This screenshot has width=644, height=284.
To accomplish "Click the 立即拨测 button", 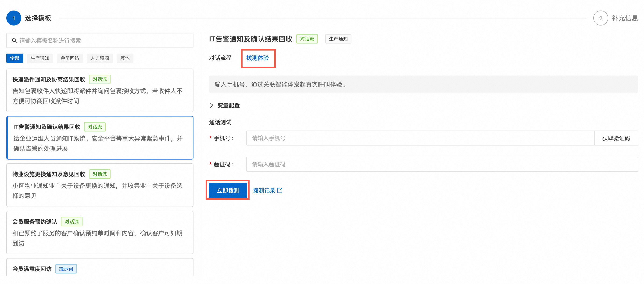I will tap(228, 190).
